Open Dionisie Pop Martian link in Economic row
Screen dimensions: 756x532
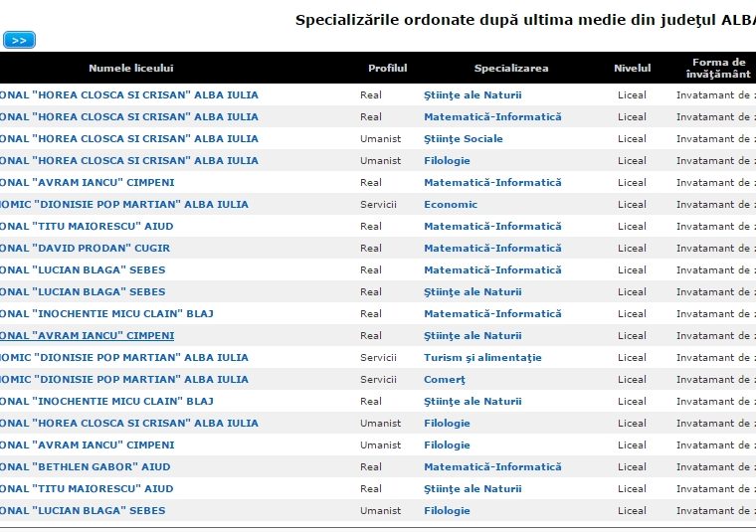124,204
